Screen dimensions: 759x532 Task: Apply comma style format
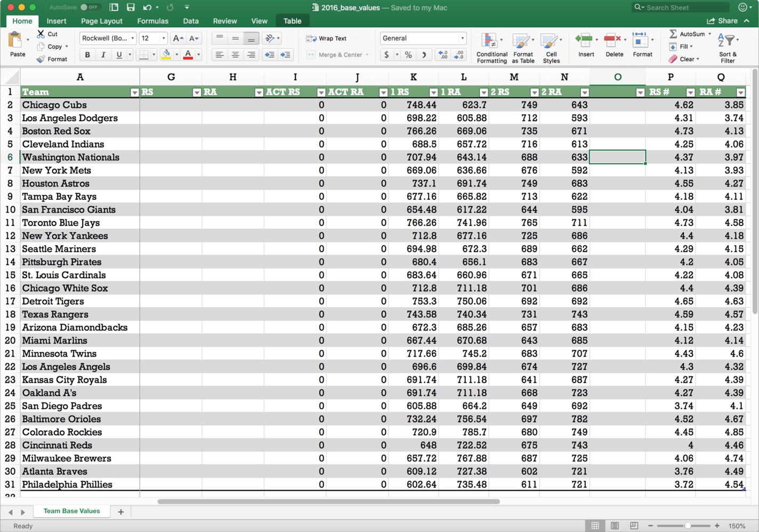click(424, 54)
